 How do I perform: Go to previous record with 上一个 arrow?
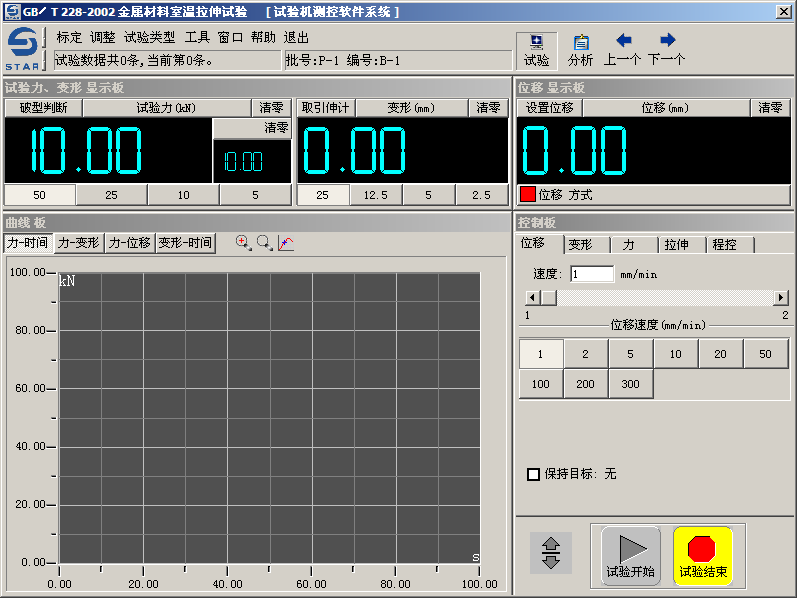click(x=622, y=50)
